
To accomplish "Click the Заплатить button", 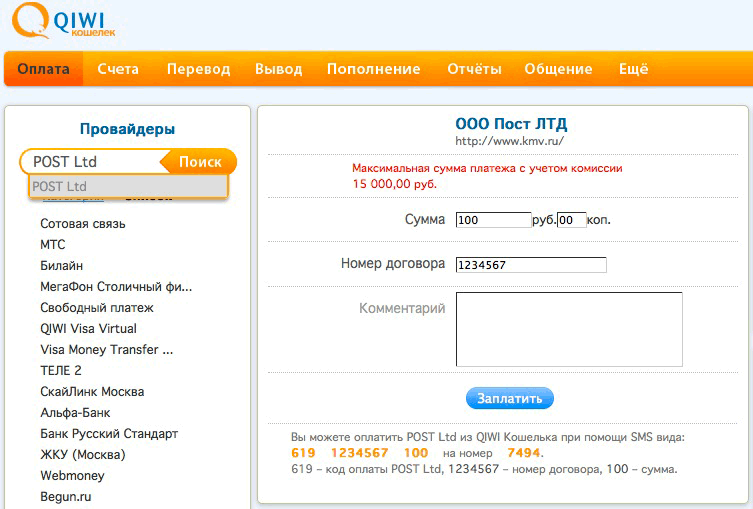I will coord(510,398).
